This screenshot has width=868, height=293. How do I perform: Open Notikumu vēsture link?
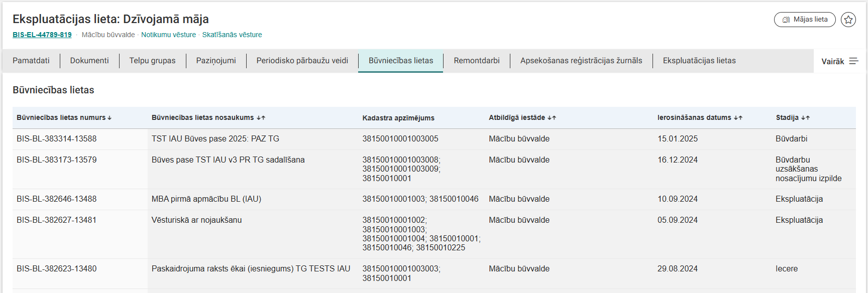pos(168,35)
